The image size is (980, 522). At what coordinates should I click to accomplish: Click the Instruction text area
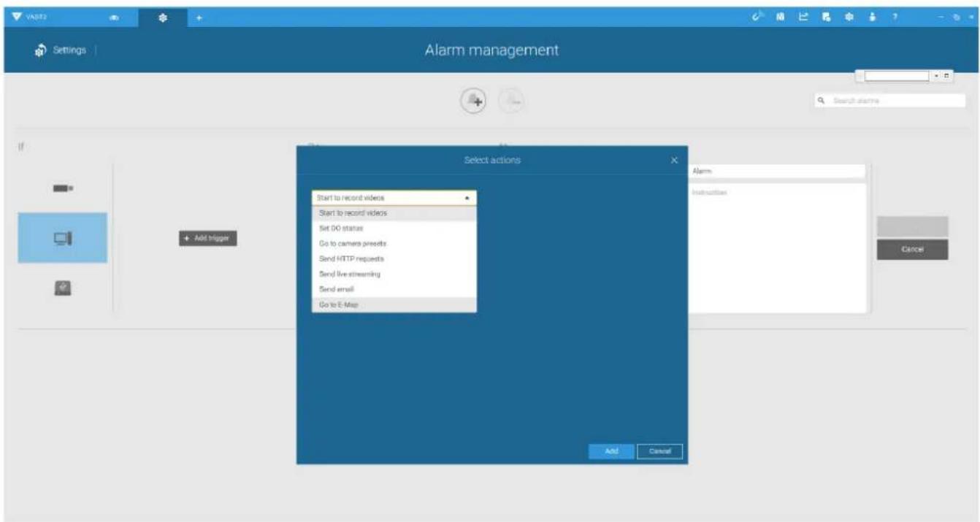pos(777,248)
